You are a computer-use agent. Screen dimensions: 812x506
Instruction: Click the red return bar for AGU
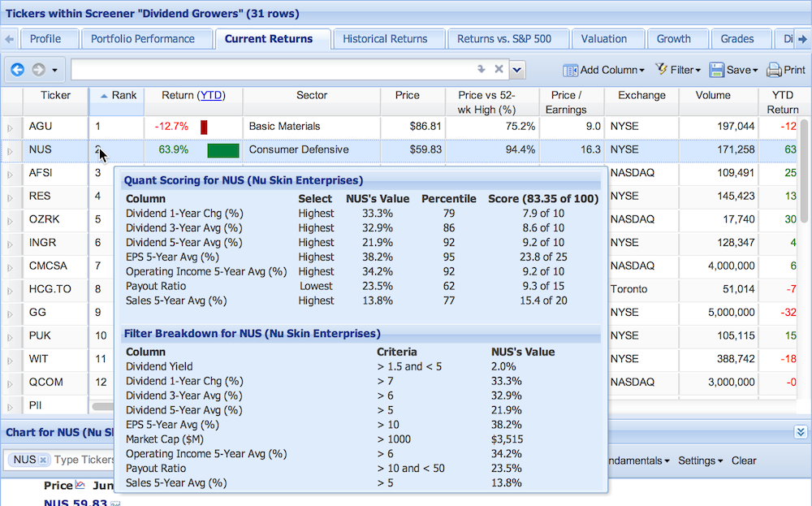(x=204, y=127)
